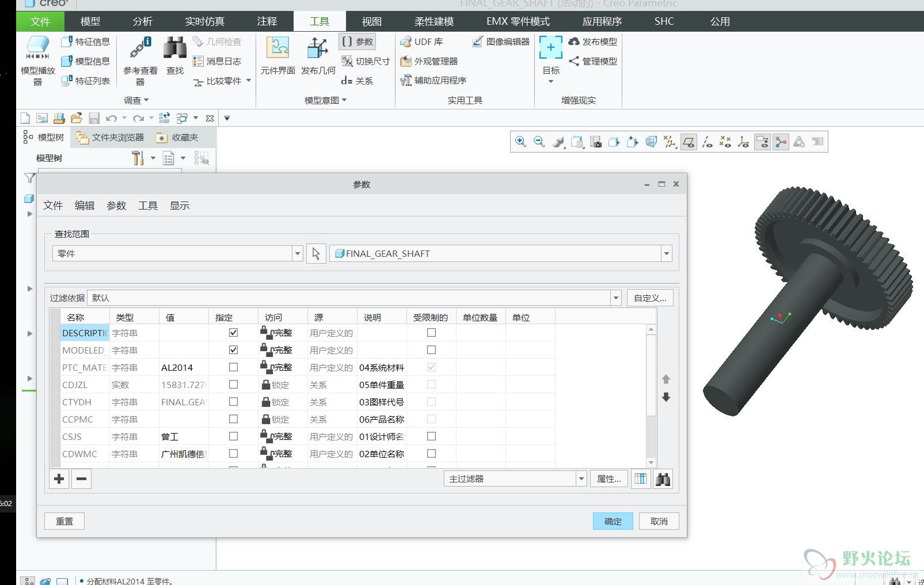924x585 pixels.
Task: Click the selection arrow icon beside 零件
Action: point(316,253)
